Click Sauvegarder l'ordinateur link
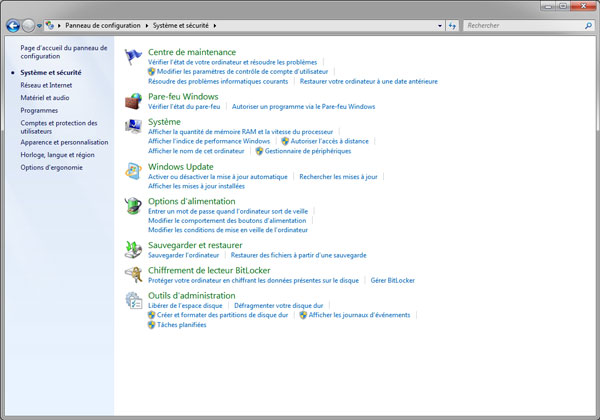This screenshot has height=420, width=600. (183, 255)
